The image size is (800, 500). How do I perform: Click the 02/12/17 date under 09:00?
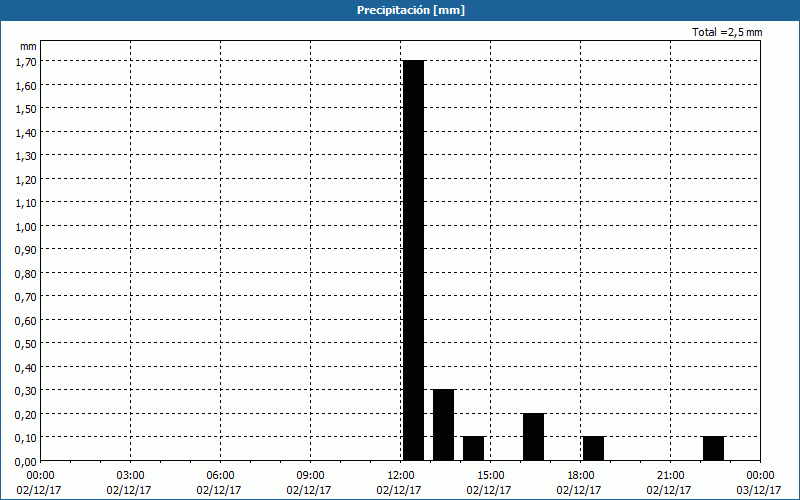309,490
